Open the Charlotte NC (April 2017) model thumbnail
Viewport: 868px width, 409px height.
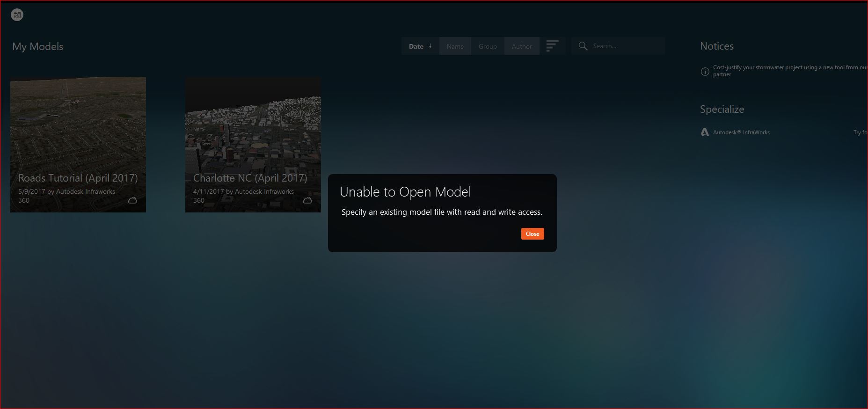coord(253,145)
